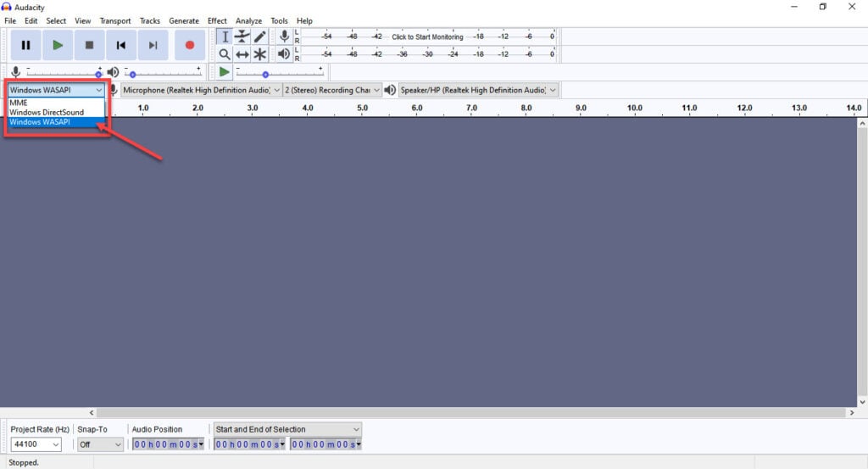The height and width of the screenshot is (469, 868).
Task: Click the Play-at-Speed green button
Action: point(224,72)
